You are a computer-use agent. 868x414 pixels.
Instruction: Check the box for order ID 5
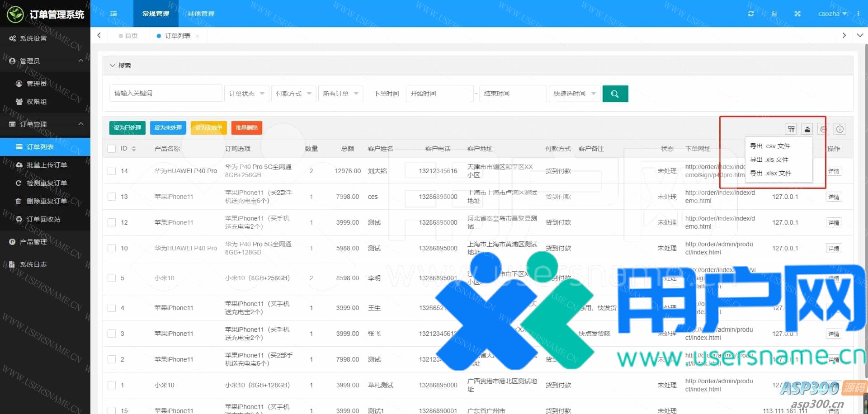112,278
